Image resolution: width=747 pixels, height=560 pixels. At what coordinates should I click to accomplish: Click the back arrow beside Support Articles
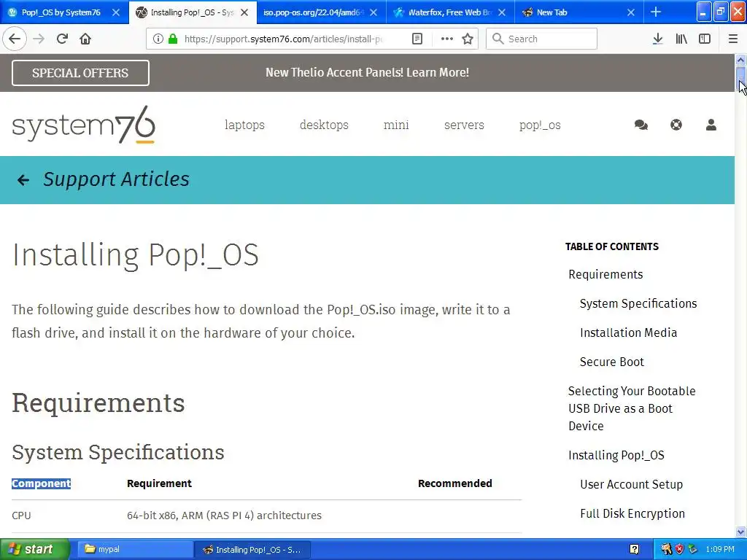tap(23, 179)
